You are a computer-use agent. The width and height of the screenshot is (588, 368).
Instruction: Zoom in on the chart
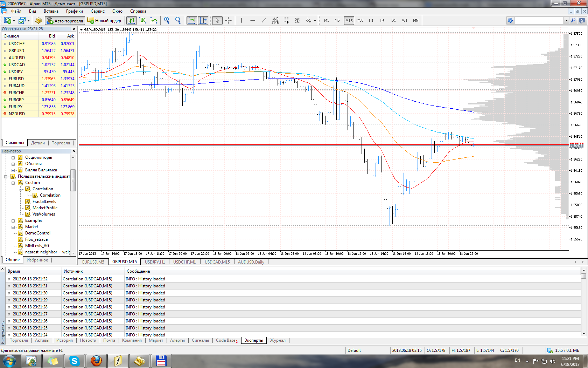(x=167, y=20)
